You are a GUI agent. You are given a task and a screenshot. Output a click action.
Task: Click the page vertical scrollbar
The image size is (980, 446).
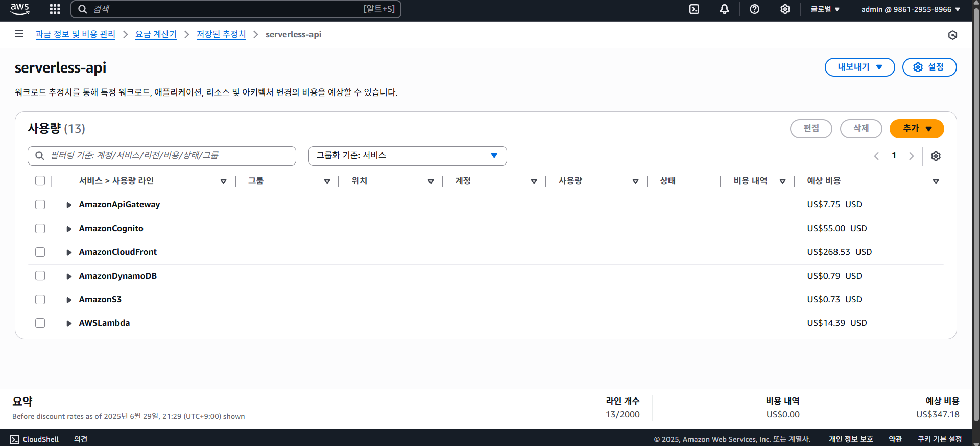976,215
